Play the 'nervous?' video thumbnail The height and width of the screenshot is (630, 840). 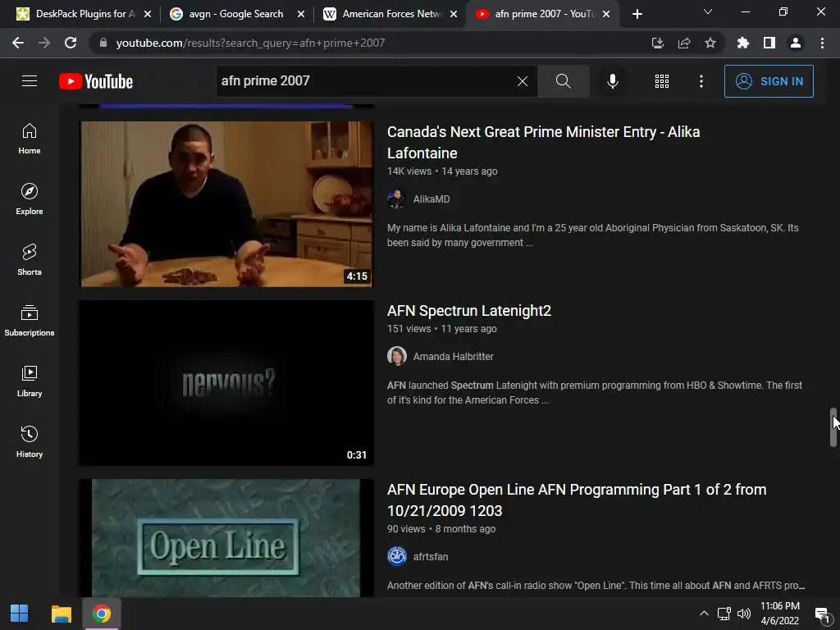coord(227,383)
